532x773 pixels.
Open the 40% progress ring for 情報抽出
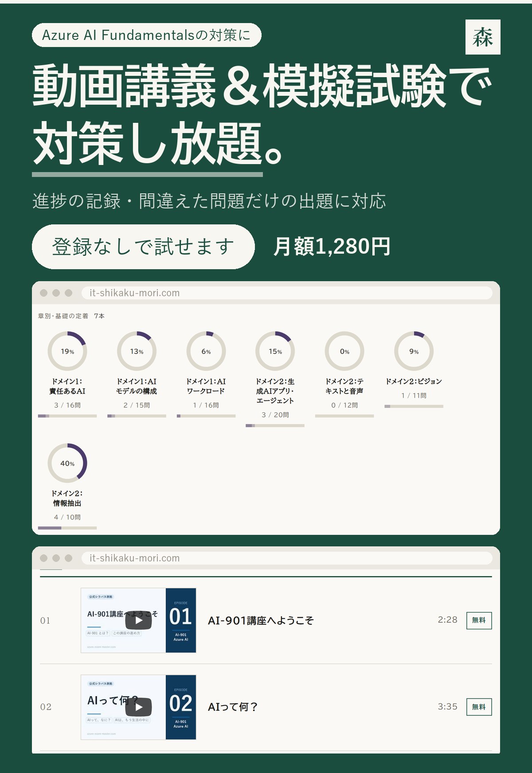point(67,463)
